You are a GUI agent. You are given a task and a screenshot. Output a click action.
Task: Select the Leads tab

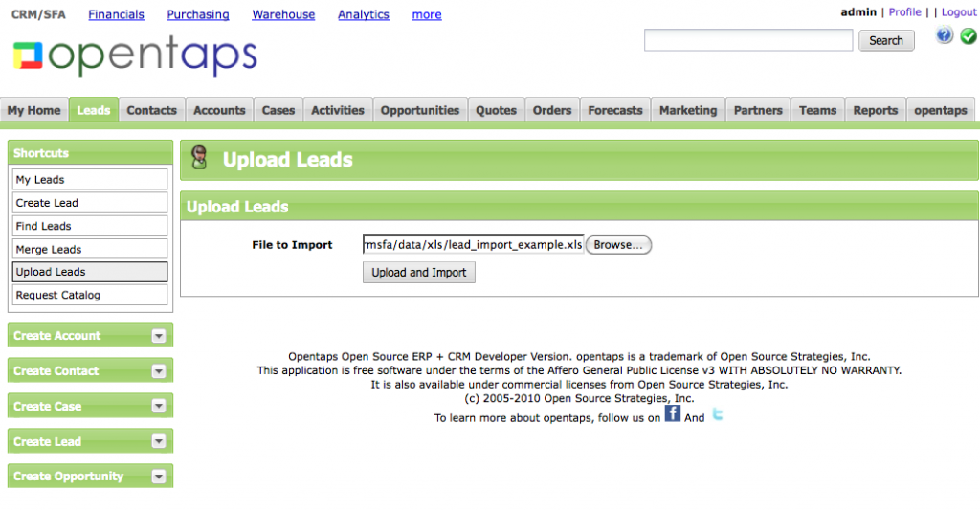click(94, 110)
